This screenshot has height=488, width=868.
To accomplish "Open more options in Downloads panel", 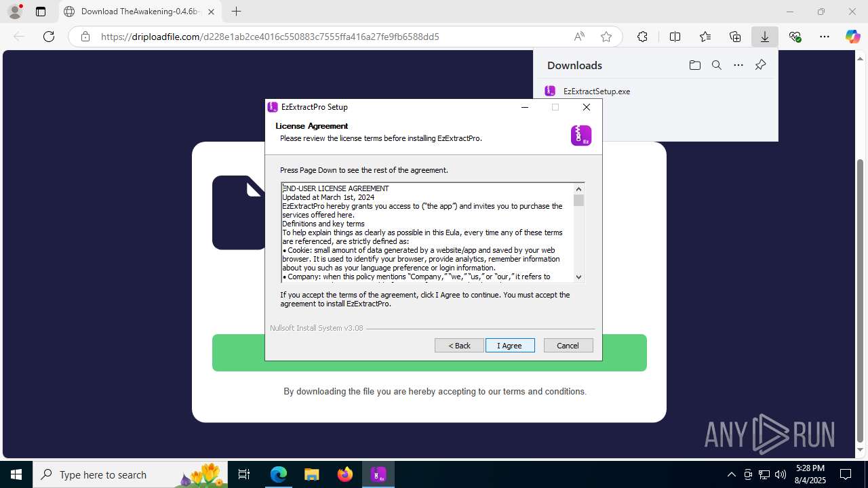I will [x=738, y=65].
